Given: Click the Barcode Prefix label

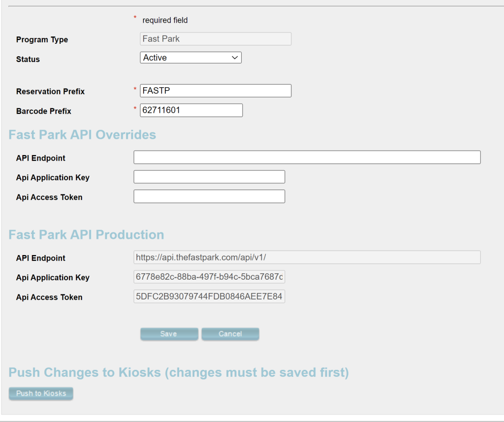Looking at the screenshot, I should tap(44, 111).
